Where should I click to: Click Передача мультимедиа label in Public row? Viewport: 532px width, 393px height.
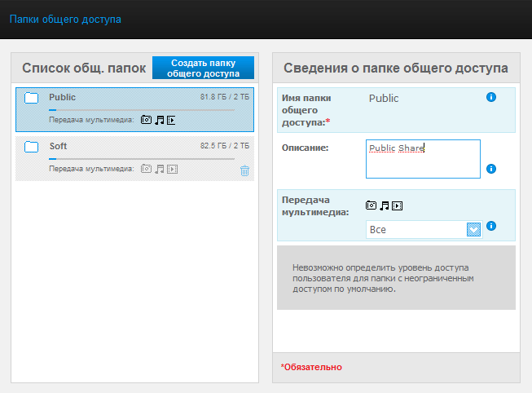pos(91,120)
